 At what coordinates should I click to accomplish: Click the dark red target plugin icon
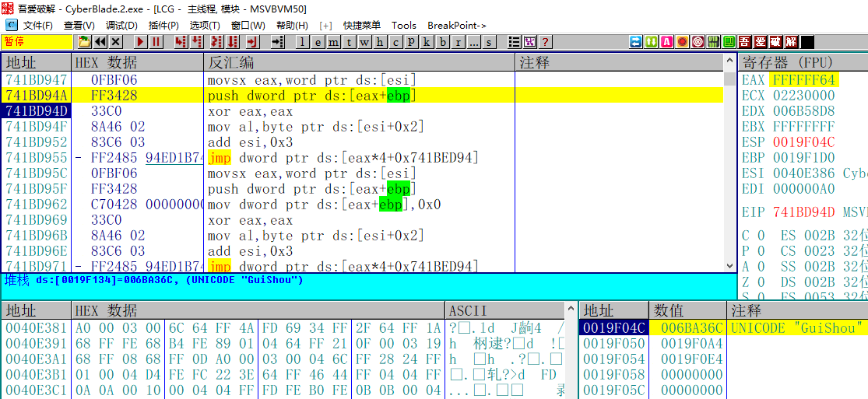click(x=698, y=42)
